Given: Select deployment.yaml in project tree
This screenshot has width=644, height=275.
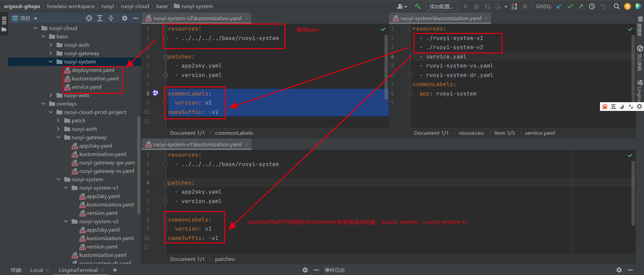Looking at the screenshot, I should 93,70.
